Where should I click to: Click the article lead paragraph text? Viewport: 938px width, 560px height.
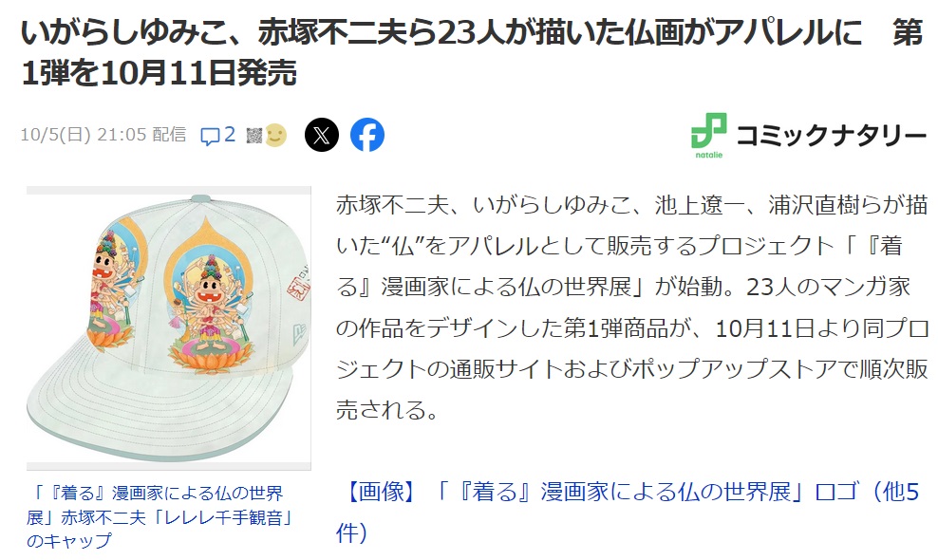[x=631, y=307]
